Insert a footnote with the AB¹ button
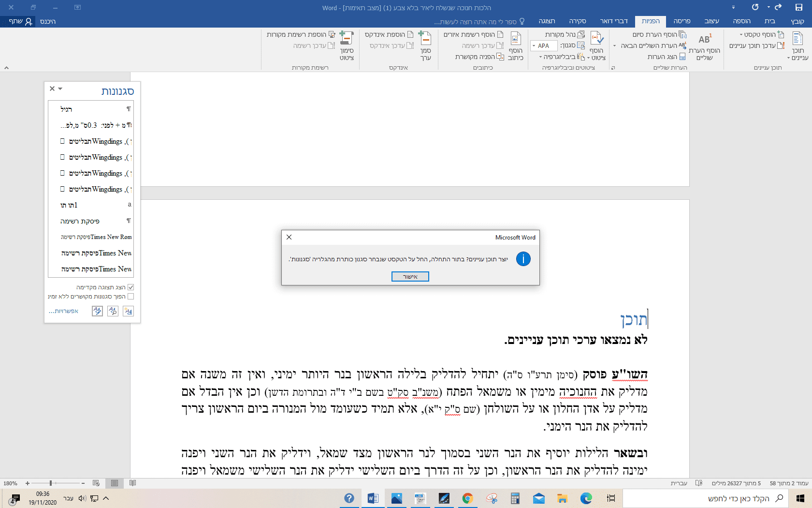This screenshot has width=812, height=508. pyautogui.click(x=704, y=46)
